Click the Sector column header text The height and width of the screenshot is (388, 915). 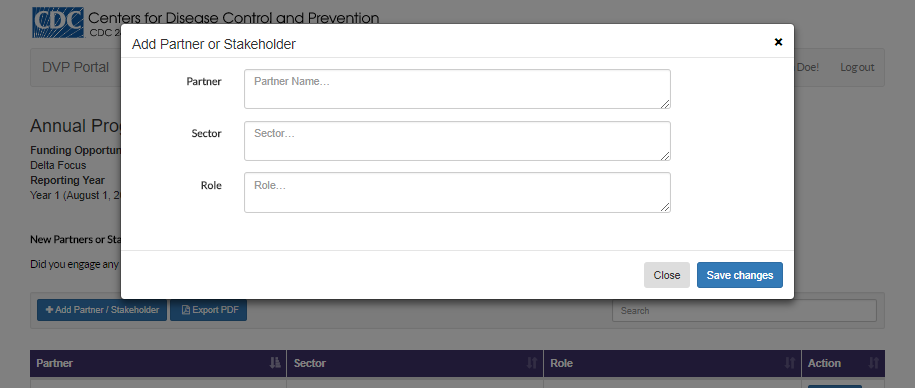[309, 363]
